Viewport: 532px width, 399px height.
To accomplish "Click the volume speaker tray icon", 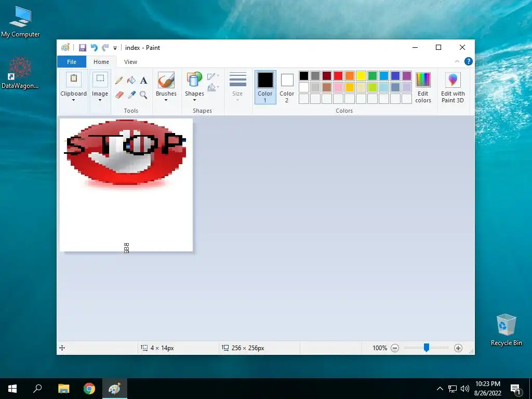I will click(x=465, y=389).
